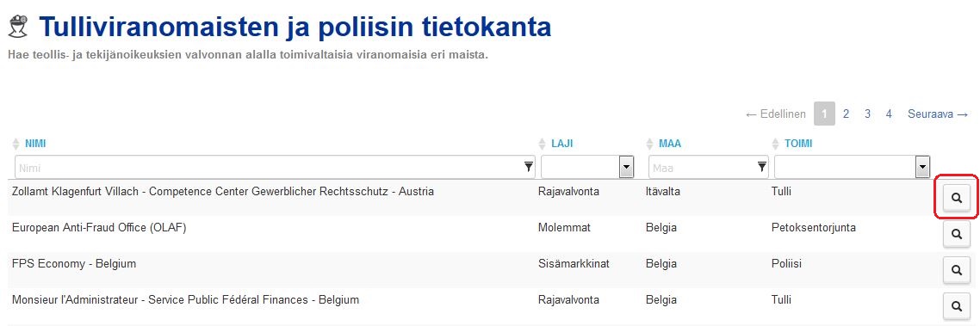Click Edellinen previous page link
The height and width of the screenshot is (326, 980).
coord(776,114)
